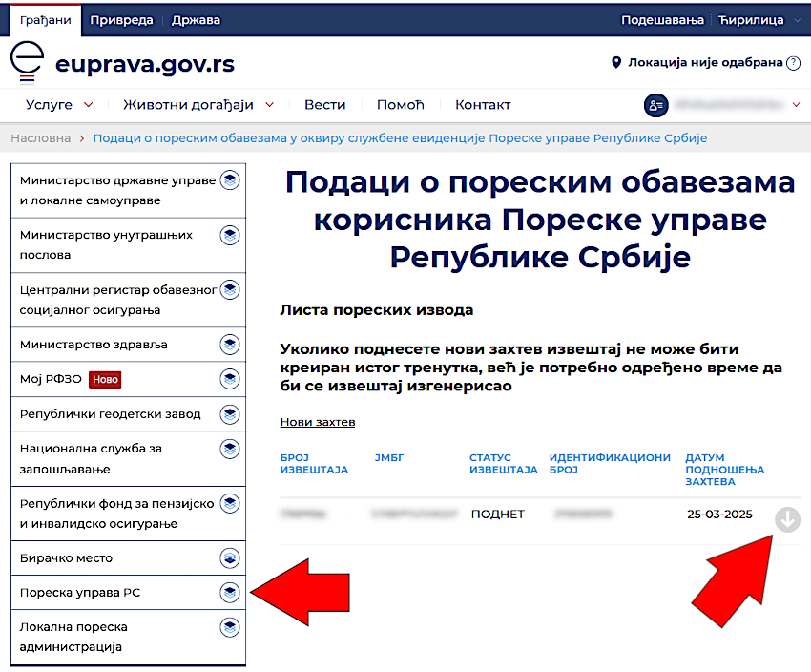Click the Нови захтев link
The width and height of the screenshot is (811, 672).
coord(317,422)
